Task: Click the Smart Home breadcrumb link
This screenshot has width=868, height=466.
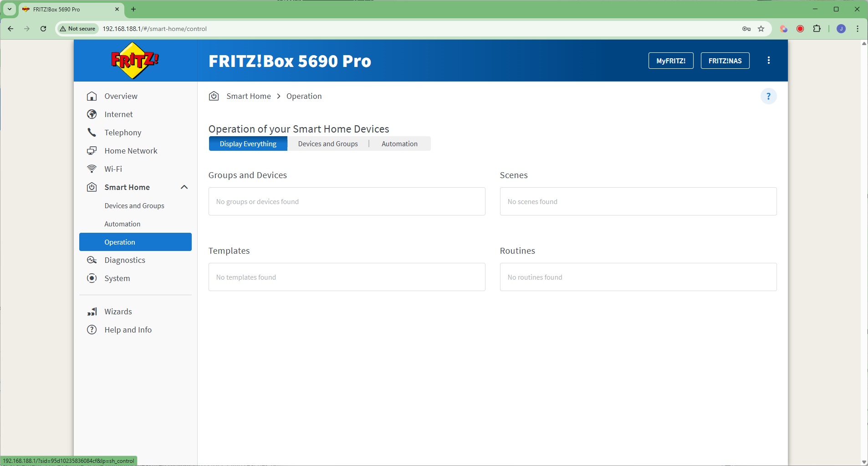Action: tap(249, 96)
